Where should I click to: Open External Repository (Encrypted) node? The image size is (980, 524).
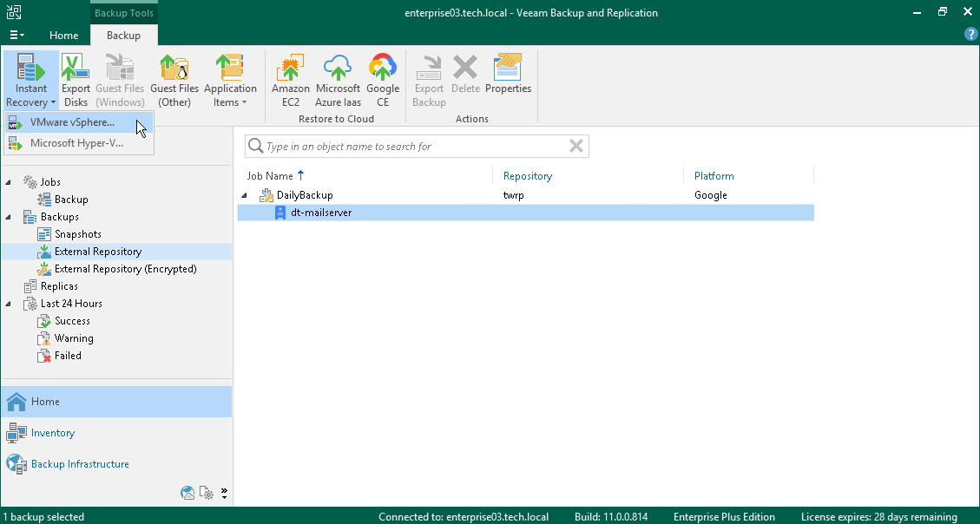pos(126,269)
